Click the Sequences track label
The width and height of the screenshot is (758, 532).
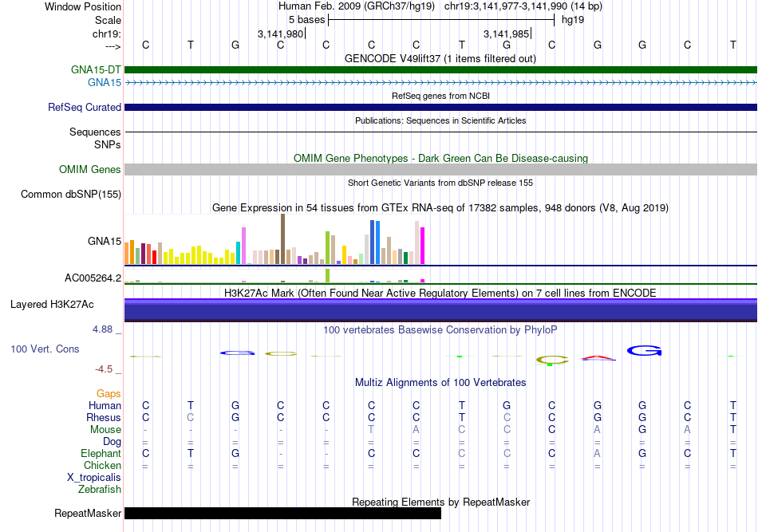pos(95,132)
